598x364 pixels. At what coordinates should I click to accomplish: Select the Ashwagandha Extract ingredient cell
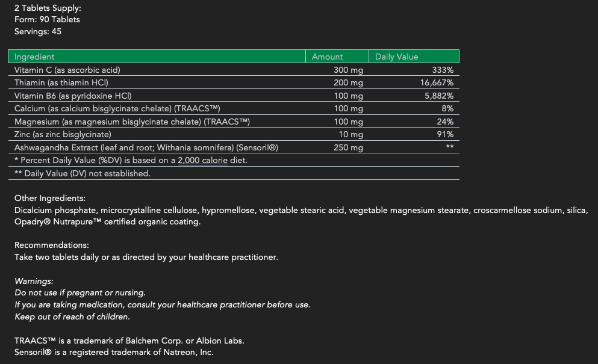click(146, 147)
